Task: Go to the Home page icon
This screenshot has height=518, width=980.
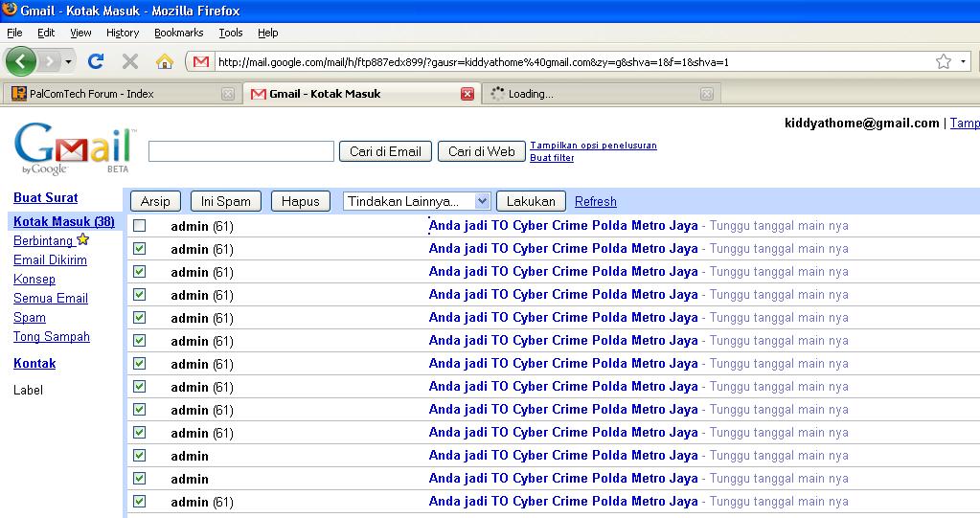Action: tap(165, 61)
